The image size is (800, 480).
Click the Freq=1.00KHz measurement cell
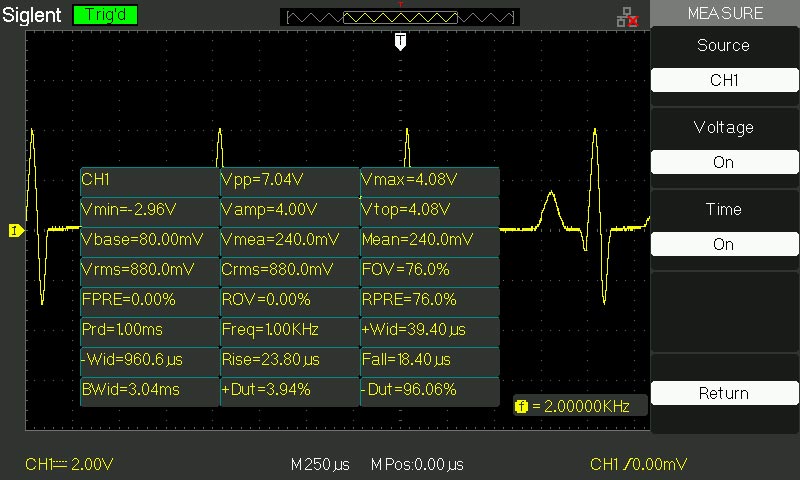click(x=289, y=329)
